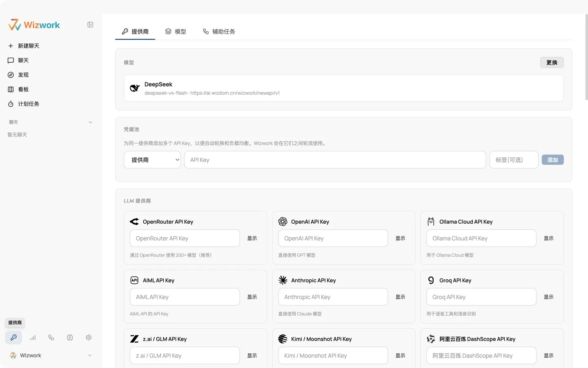Click the AIML API logo icon
This screenshot has width=588, height=368.
(134, 280)
